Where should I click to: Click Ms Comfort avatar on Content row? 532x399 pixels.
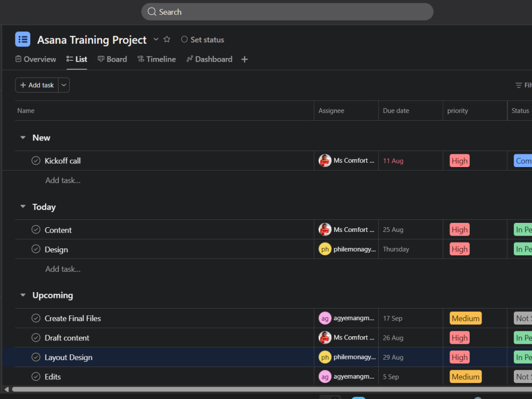click(x=325, y=230)
